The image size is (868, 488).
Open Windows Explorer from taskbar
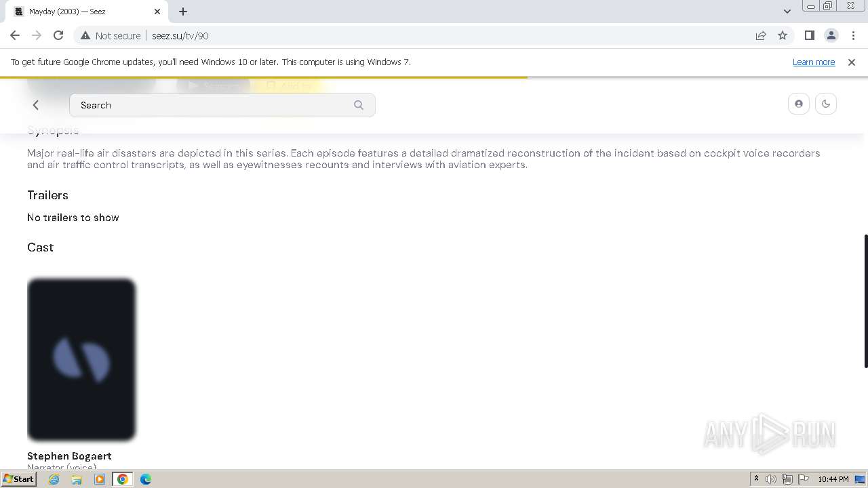[77, 479]
